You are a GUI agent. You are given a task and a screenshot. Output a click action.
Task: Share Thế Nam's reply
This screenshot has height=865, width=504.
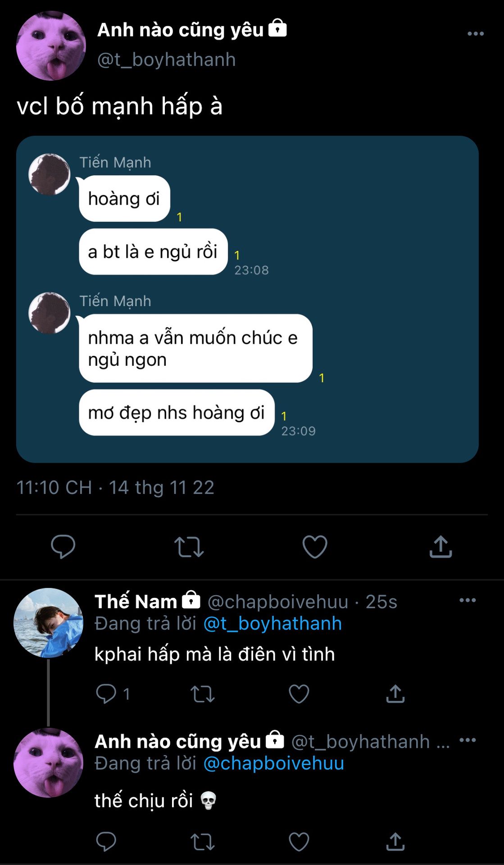pyautogui.click(x=395, y=694)
